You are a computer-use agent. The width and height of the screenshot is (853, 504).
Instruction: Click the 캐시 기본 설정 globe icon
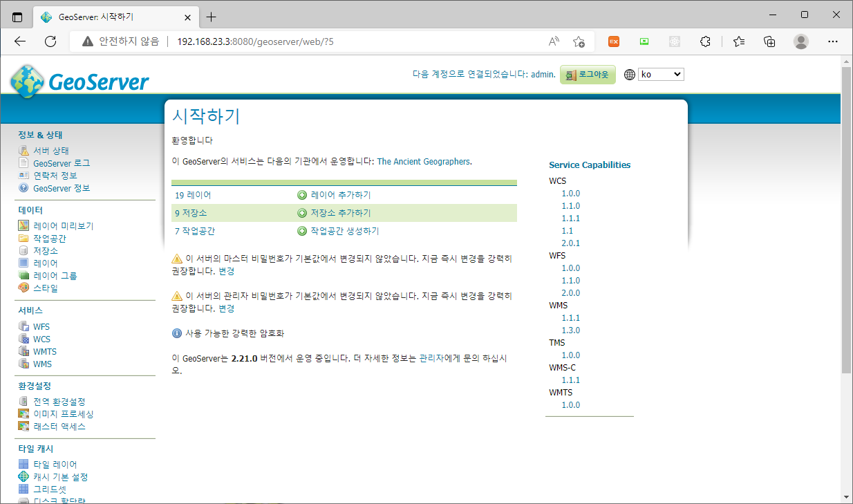[x=24, y=477]
